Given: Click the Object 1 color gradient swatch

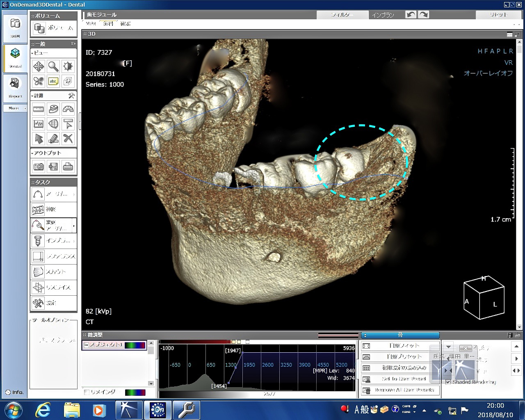Looking at the screenshot, I should (x=135, y=345).
